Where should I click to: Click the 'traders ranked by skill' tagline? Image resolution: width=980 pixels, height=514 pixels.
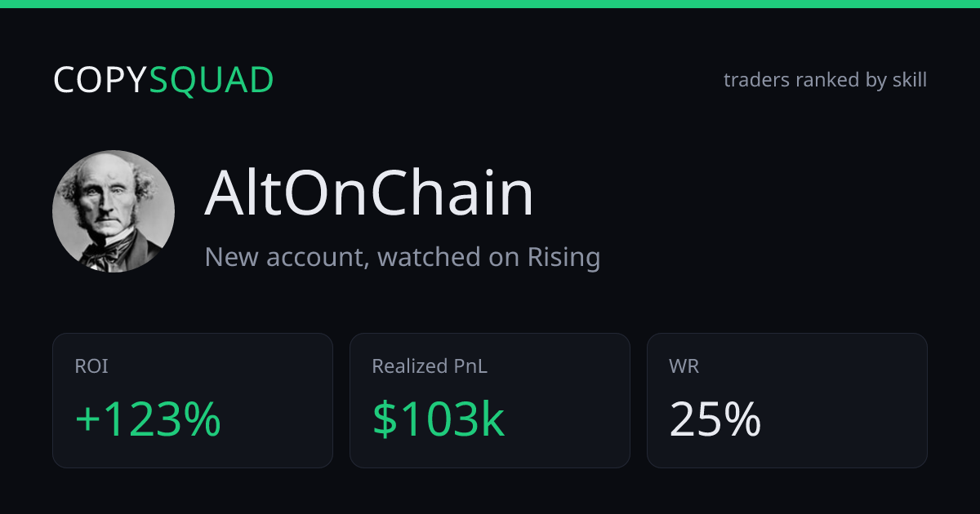tap(825, 80)
